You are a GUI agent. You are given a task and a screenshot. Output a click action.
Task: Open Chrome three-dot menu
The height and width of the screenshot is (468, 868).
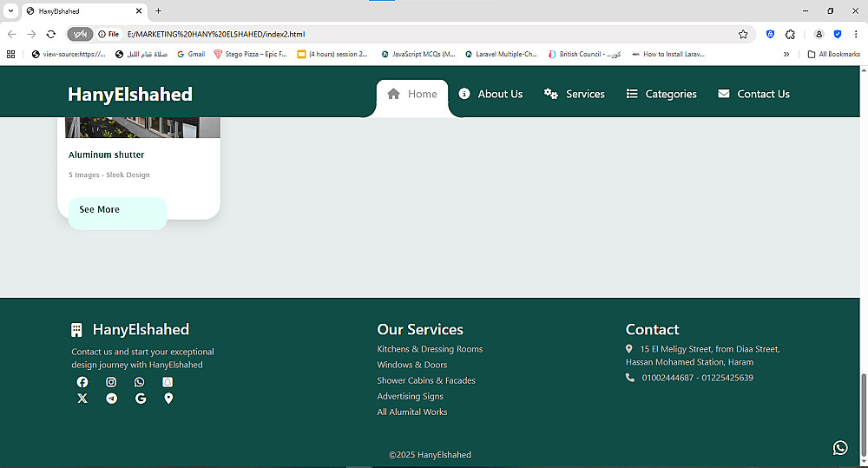(856, 35)
